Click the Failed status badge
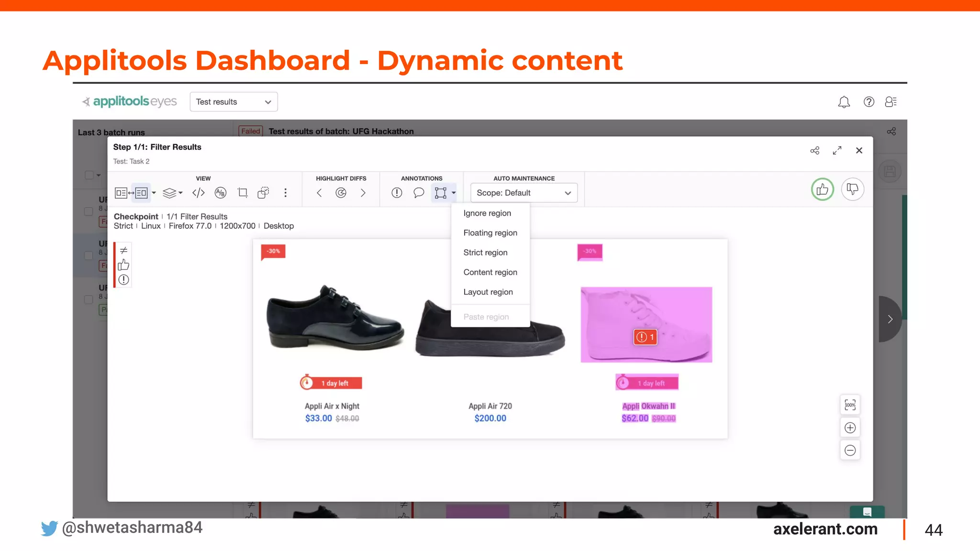 250,131
